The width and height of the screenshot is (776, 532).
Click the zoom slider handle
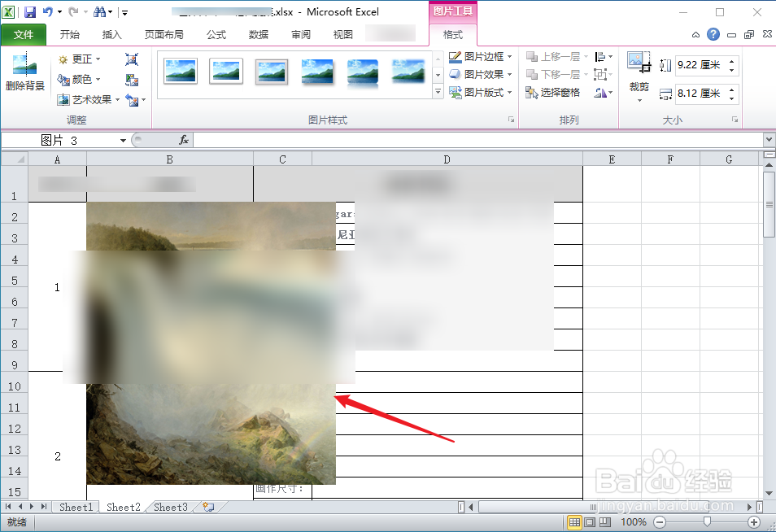[707, 521]
